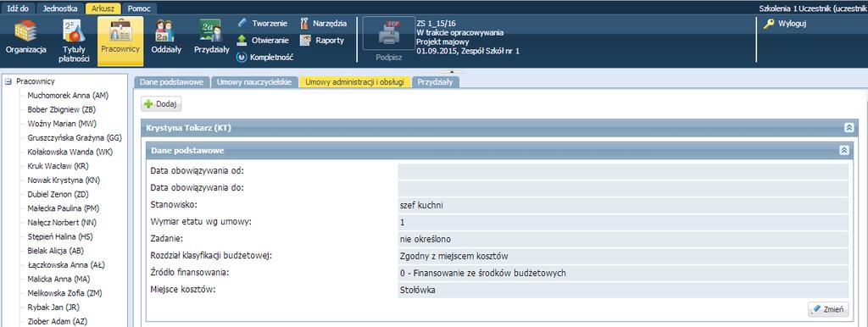This screenshot has width=868, height=327.
Task: Select Bielak Alicja (AB) in tree
Action: point(55,251)
